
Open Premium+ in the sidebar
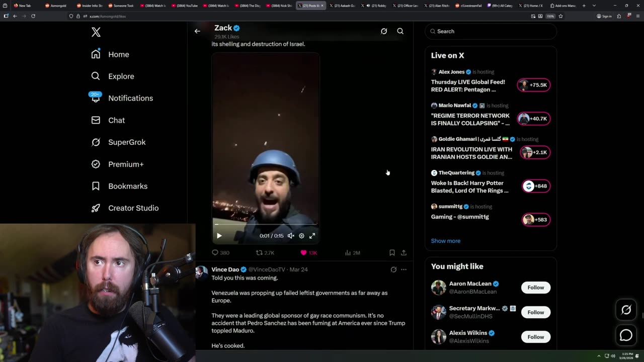coord(117,164)
